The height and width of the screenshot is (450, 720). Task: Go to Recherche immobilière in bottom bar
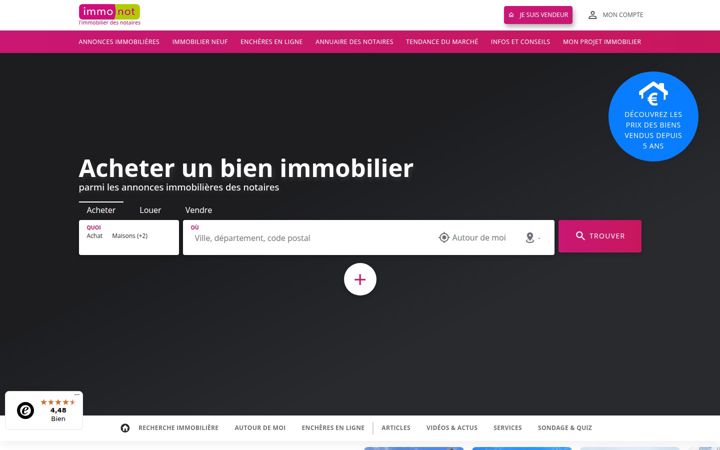pyautogui.click(x=179, y=428)
